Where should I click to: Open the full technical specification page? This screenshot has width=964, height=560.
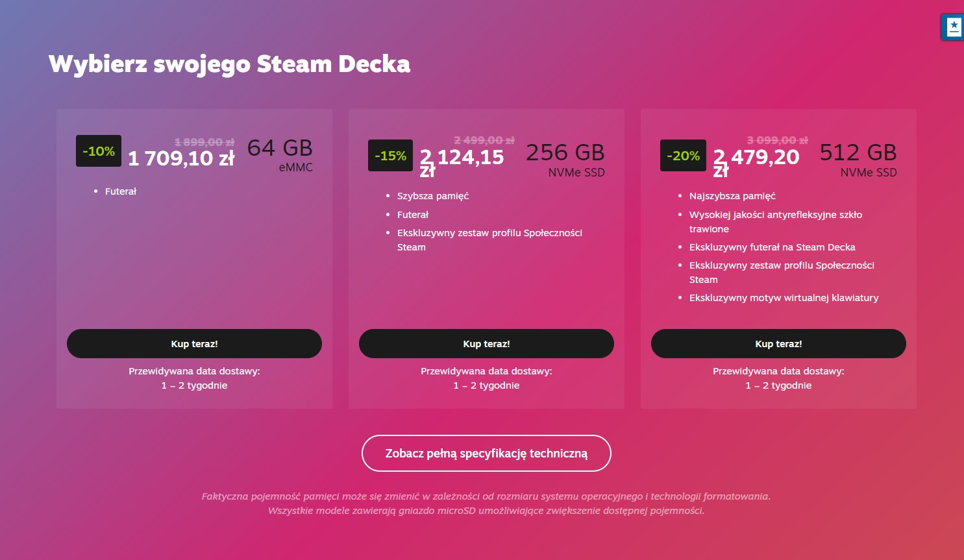[486, 453]
